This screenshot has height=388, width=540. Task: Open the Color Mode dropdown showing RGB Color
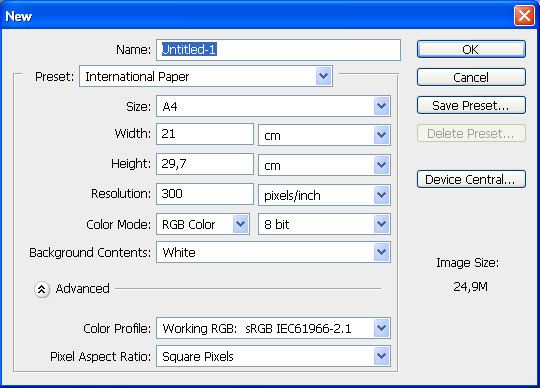click(203, 224)
